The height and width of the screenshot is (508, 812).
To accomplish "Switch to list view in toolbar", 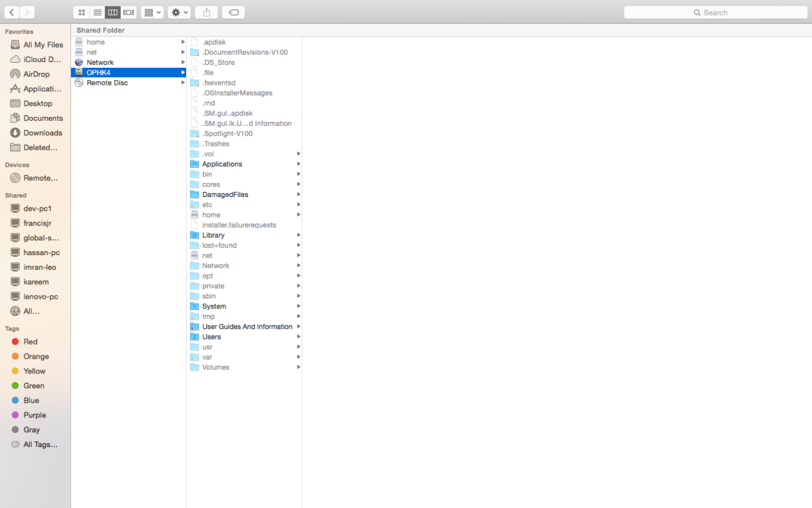I will point(97,12).
